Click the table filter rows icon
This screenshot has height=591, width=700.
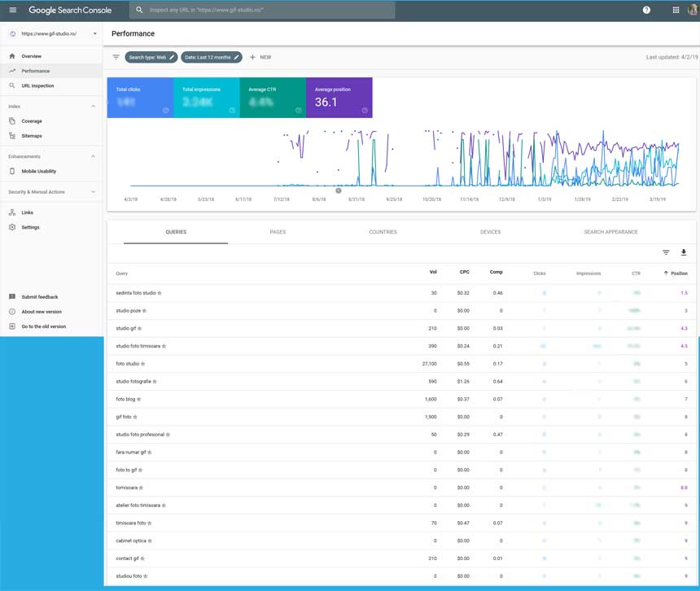(666, 253)
